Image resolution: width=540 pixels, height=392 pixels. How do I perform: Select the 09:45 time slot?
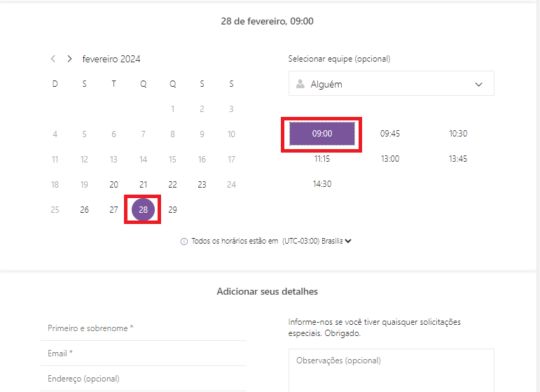coord(390,134)
